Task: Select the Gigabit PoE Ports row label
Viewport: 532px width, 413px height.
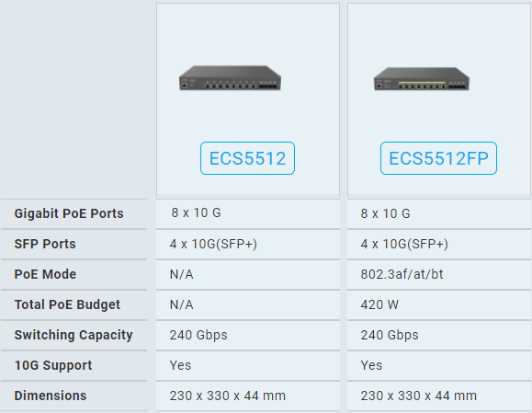Action: (69, 213)
